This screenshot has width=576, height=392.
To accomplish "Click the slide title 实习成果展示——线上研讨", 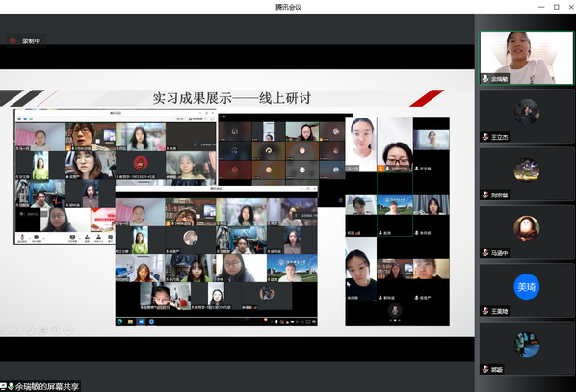I will pos(232,98).
